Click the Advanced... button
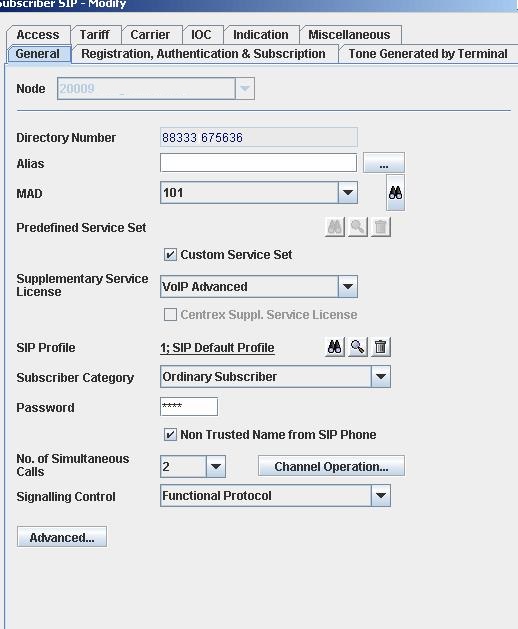Screen dimensions: 518x629 point(62,537)
